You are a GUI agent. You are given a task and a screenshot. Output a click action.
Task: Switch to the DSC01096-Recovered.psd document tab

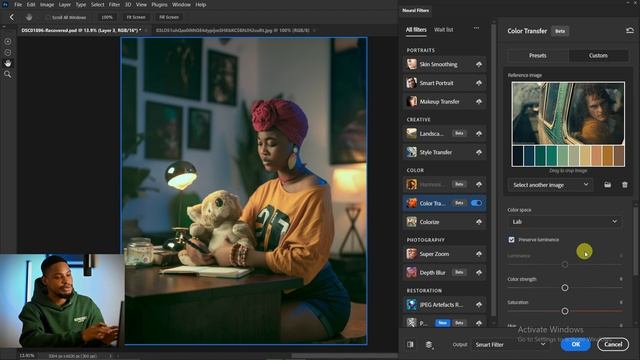81,30
